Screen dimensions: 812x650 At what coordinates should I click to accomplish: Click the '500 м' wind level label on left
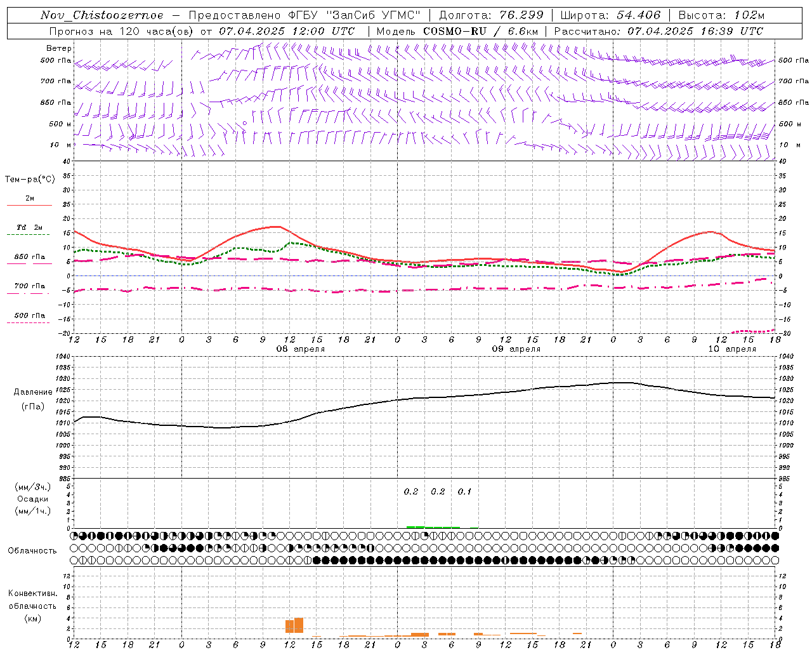(60, 124)
